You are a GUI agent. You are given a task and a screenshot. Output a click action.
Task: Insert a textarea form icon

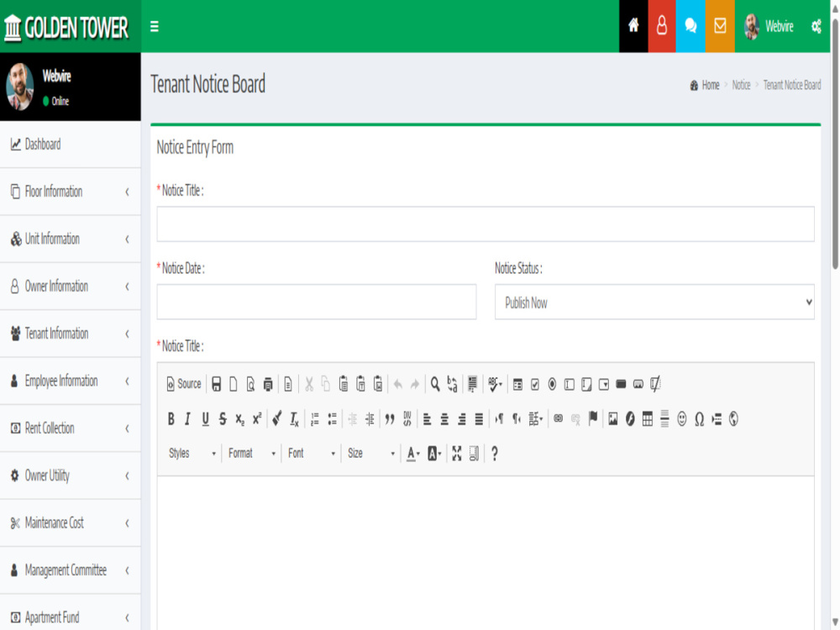click(586, 384)
